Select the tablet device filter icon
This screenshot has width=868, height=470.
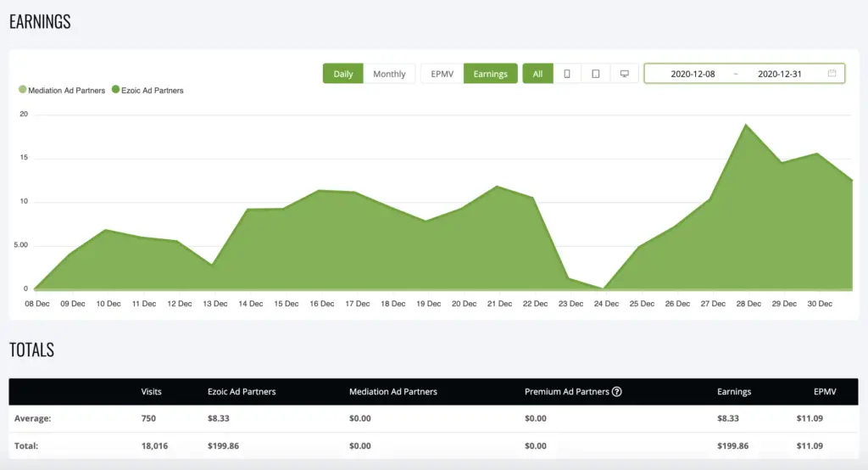[596, 74]
